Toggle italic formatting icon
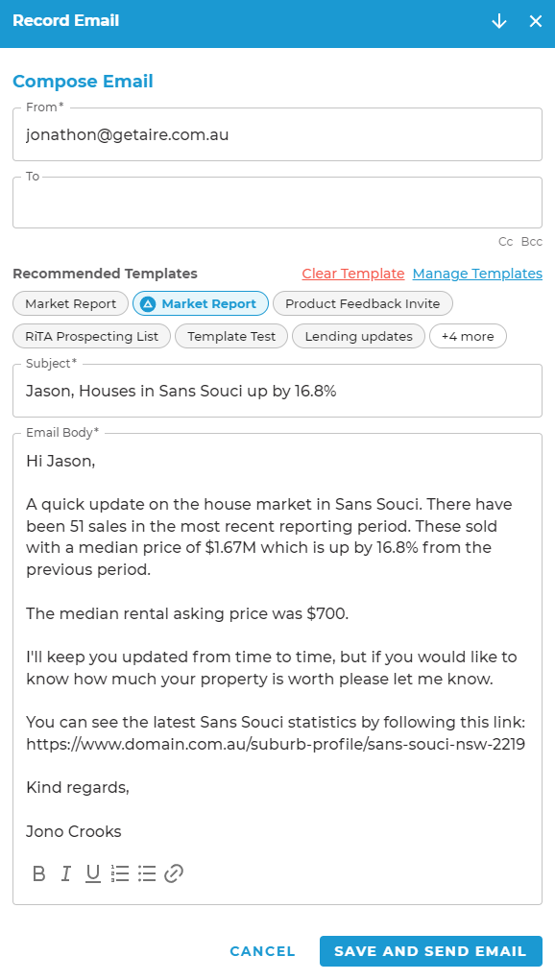Image resolution: width=555 pixels, height=980 pixels. (x=65, y=873)
